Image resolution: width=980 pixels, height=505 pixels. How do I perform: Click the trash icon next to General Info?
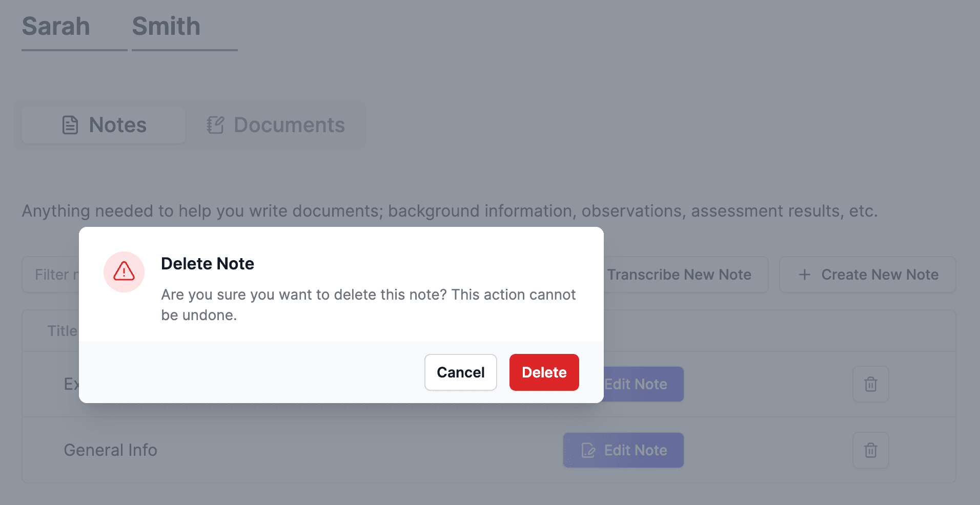pyautogui.click(x=871, y=450)
